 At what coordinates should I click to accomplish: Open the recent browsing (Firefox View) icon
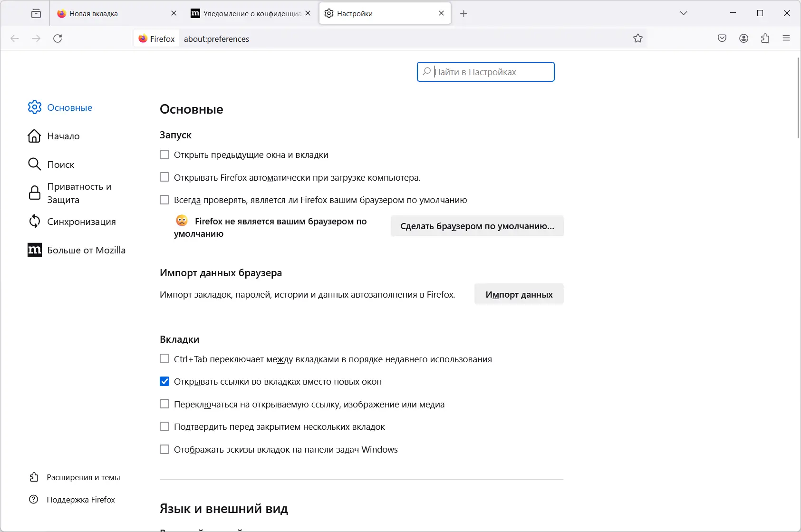pos(36,13)
